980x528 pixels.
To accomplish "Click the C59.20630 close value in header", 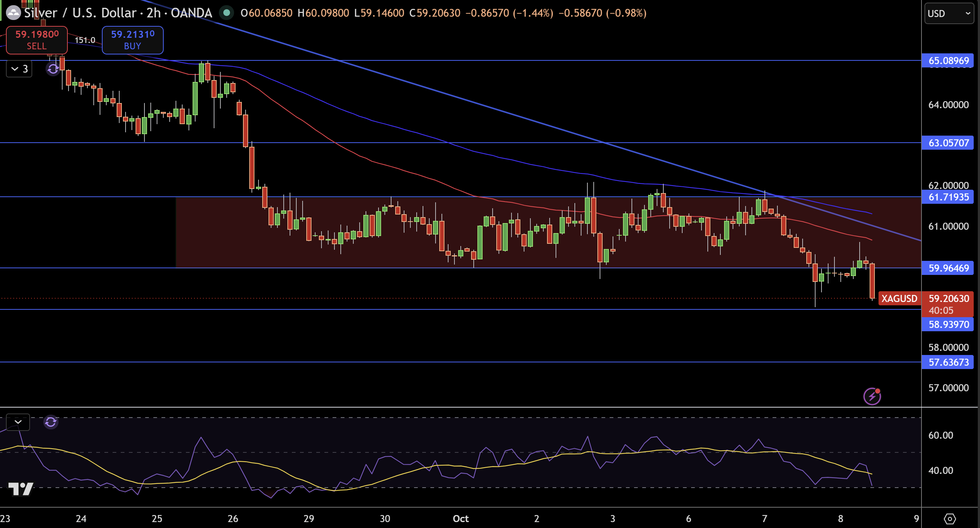I will [x=434, y=13].
